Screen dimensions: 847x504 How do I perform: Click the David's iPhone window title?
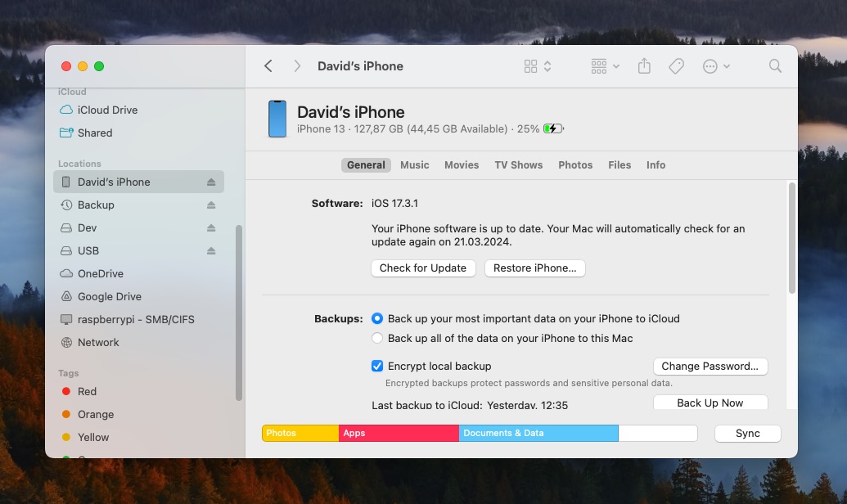360,66
